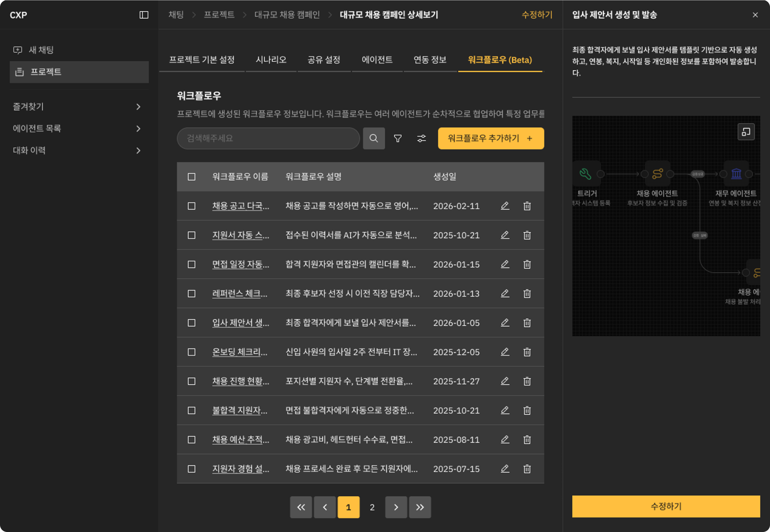Edit the 채용 공고 다국 workflow row
The height and width of the screenshot is (532, 770).
505,206
